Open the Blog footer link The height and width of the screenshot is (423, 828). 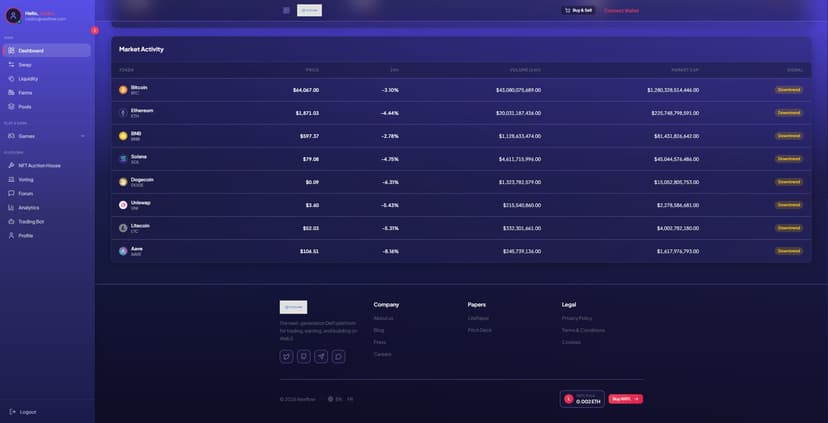click(379, 330)
